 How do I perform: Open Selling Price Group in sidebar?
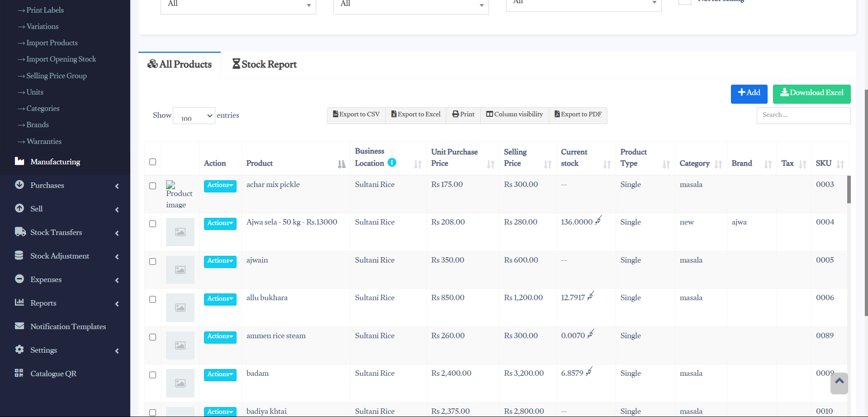pos(56,76)
